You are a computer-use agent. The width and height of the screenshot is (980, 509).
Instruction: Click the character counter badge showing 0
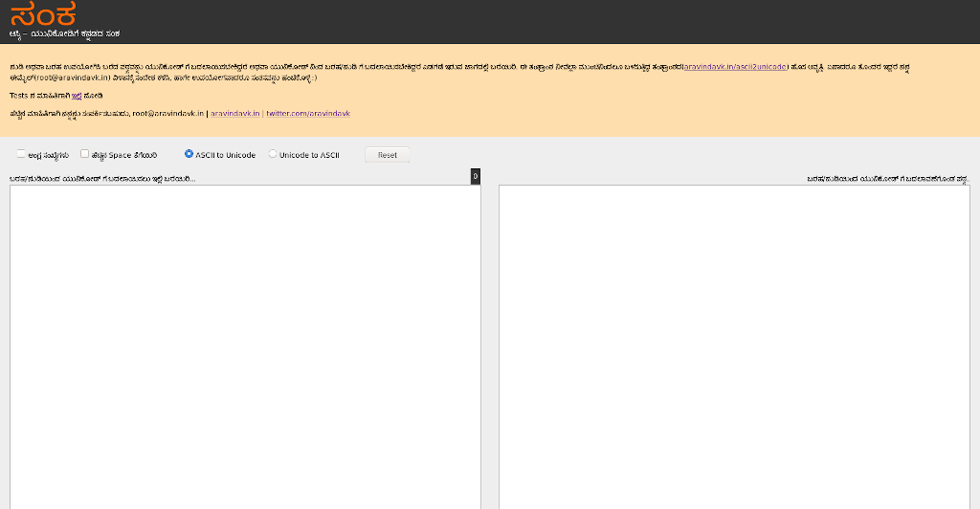(476, 177)
